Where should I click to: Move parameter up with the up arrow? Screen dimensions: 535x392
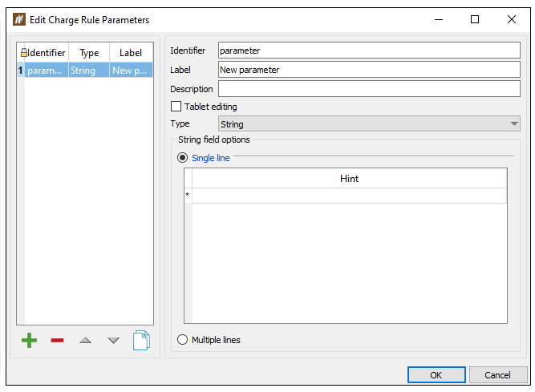85,341
